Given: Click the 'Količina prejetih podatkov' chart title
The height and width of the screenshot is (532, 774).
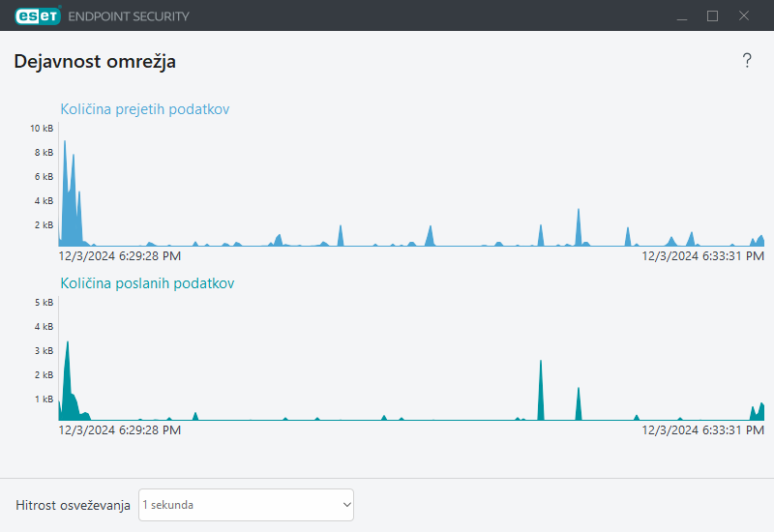Looking at the screenshot, I should (145, 109).
